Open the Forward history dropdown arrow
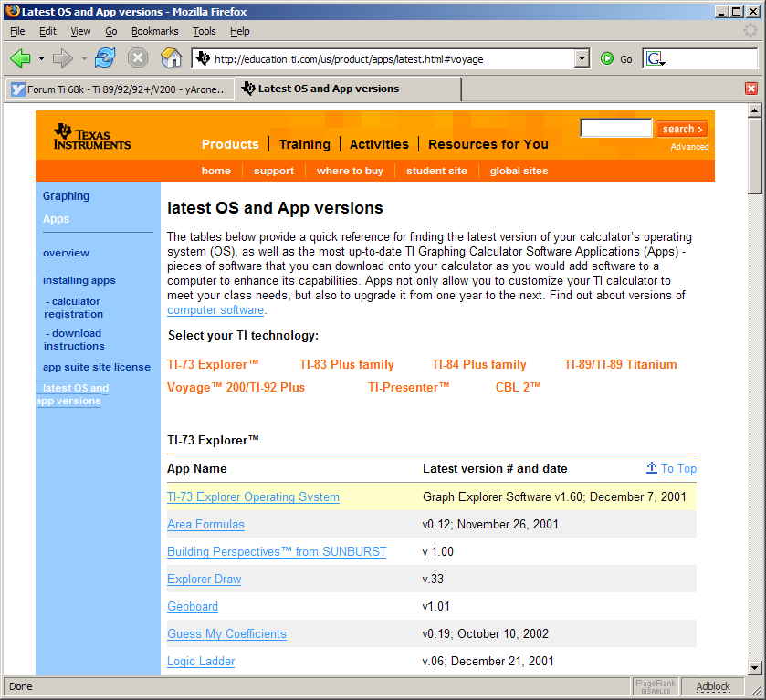This screenshot has height=700, width=766. 84,59
